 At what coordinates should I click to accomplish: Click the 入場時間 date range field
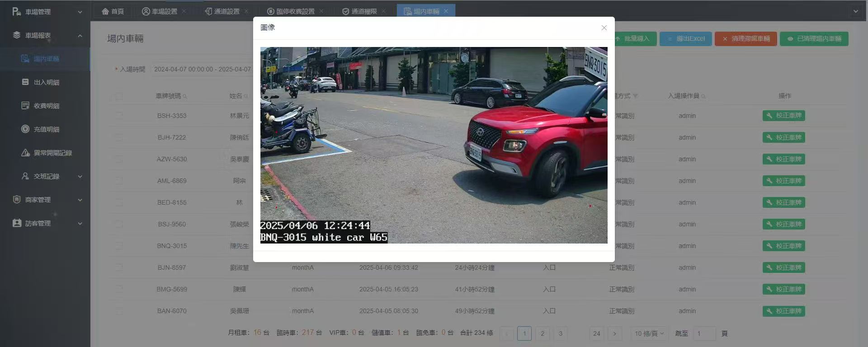coord(202,69)
